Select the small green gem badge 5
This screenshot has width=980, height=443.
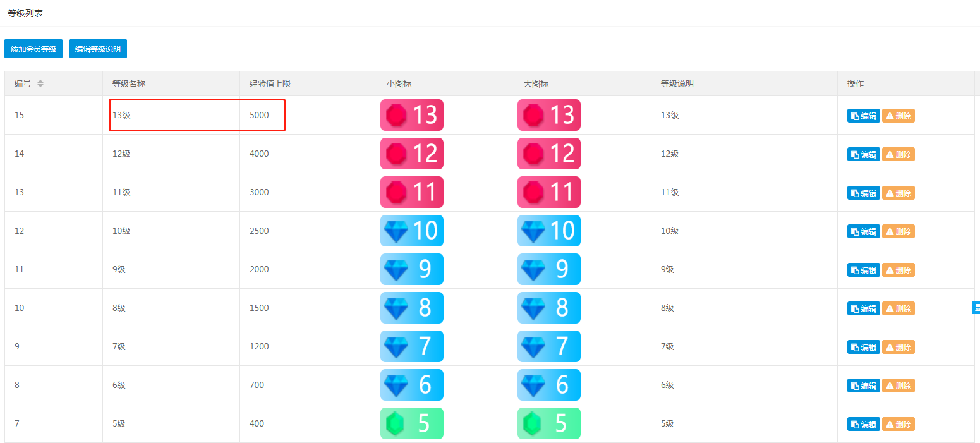click(412, 423)
